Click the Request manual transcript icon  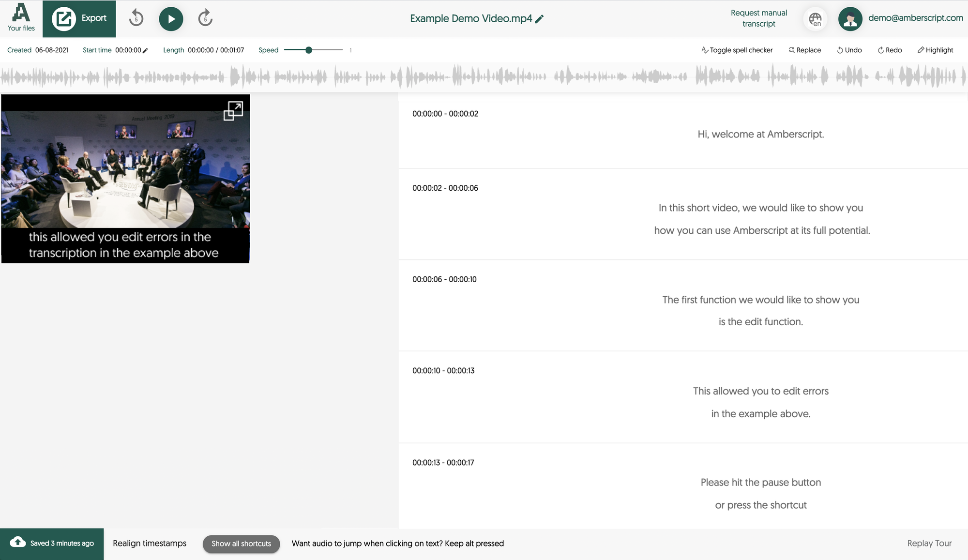coord(758,18)
